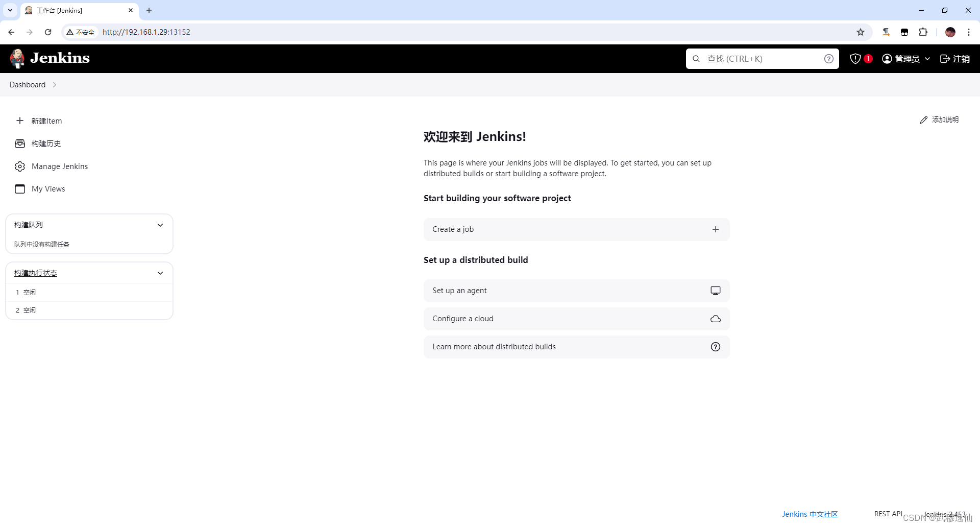The image size is (980, 527).
Task: Click the monitor icon beside Set up an agent
Action: (715, 290)
